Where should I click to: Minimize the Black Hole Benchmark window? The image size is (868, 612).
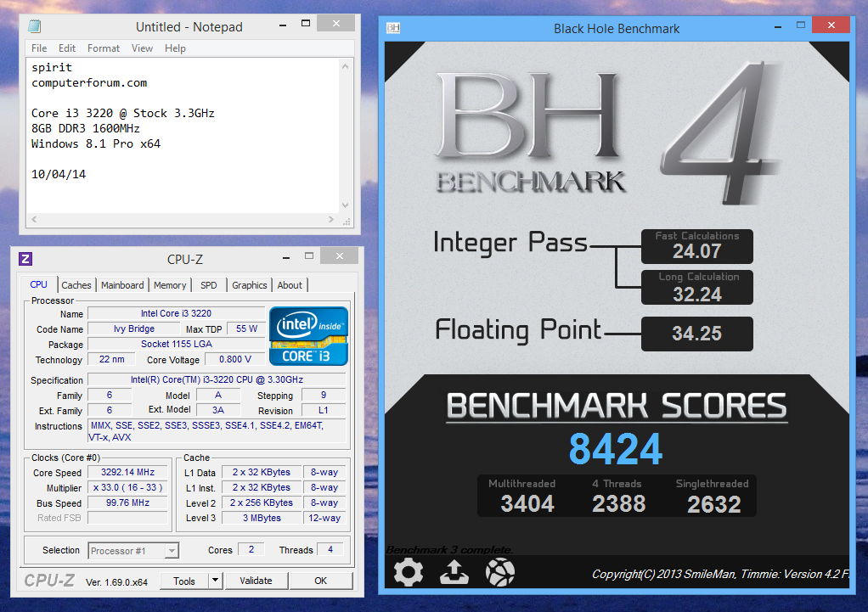pyautogui.click(x=778, y=26)
